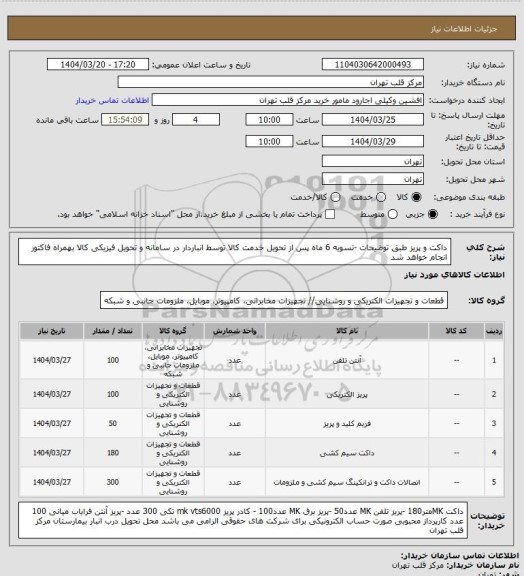
Task: Open the اطلاعات تماس خریدار link
Action: [x=112, y=101]
